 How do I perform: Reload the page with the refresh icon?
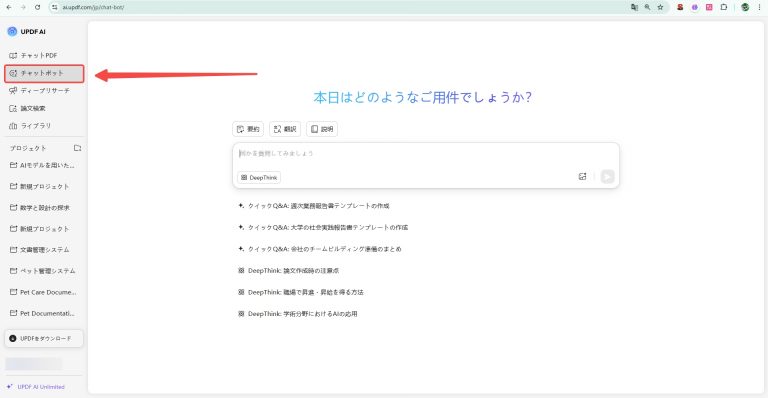tap(38, 7)
